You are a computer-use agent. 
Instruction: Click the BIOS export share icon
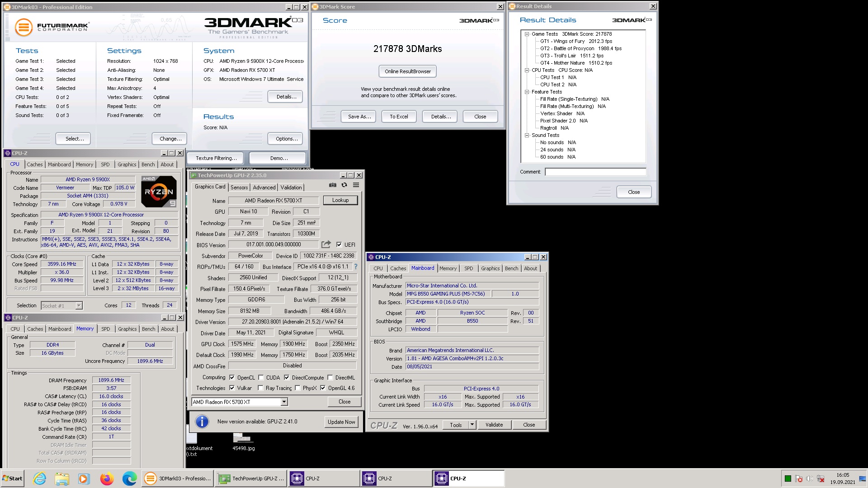[326, 244]
